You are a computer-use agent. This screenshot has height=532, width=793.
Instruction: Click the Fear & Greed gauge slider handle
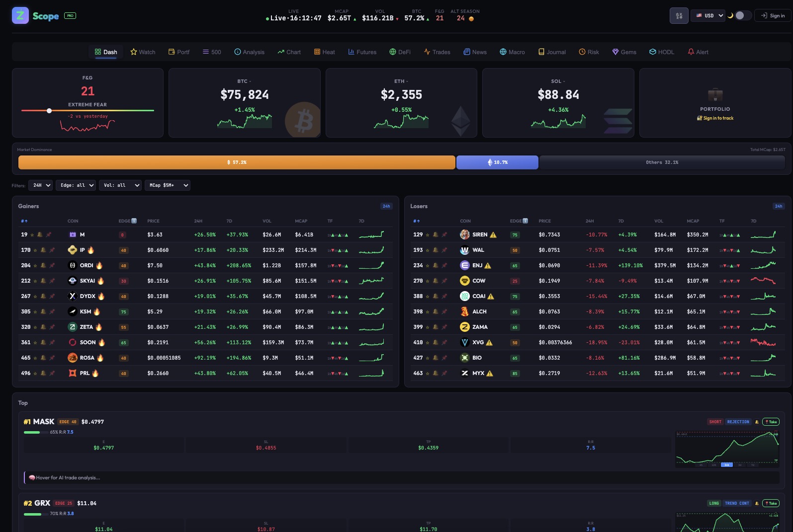point(49,110)
